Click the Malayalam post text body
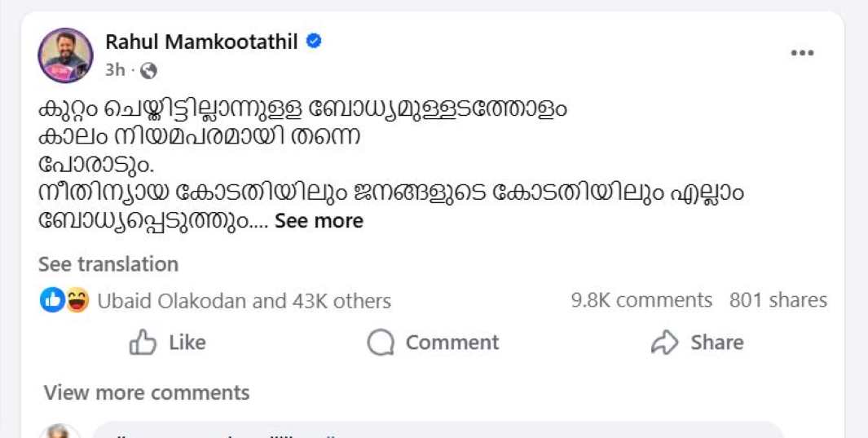 pos(326,163)
